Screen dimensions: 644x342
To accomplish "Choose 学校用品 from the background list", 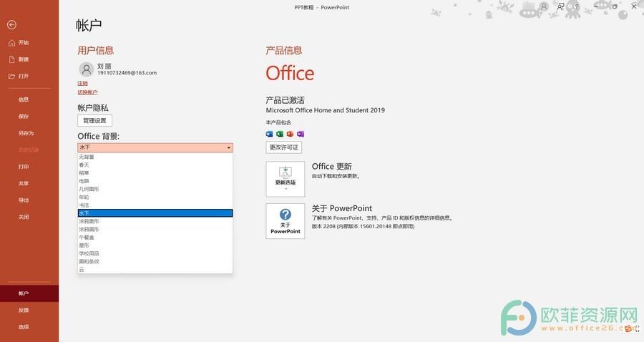I will (155, 253).
